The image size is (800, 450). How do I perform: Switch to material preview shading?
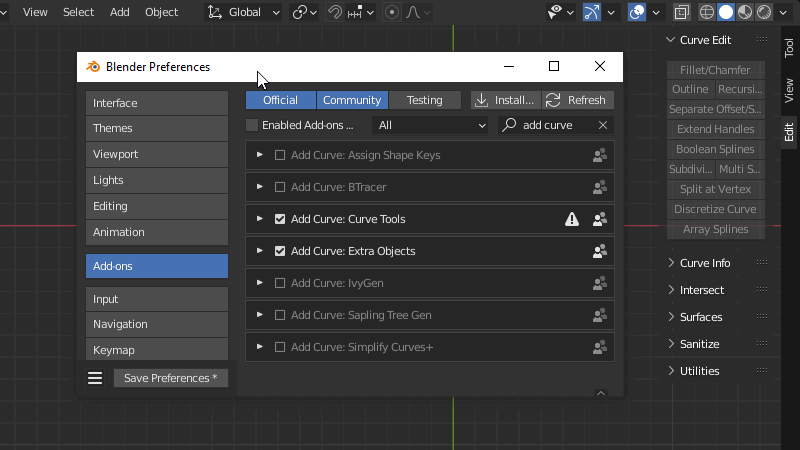point(745,12)
